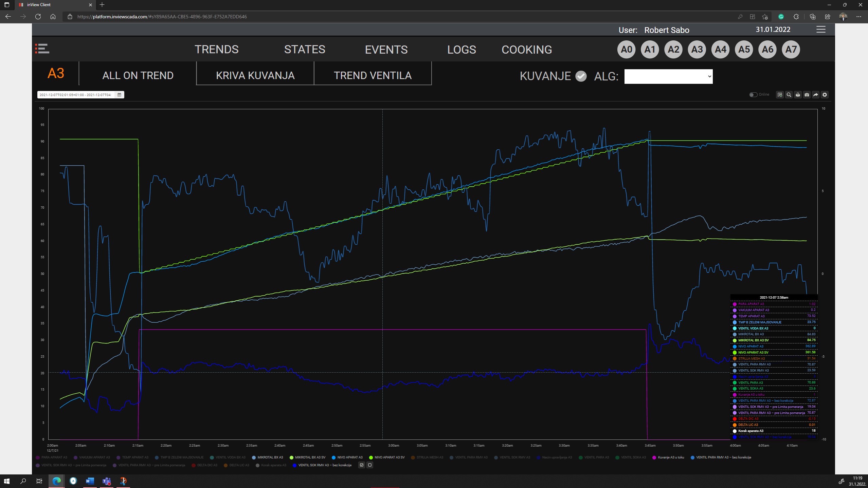868x488 pixels.
Task: Click the deselect-all series icon in the legend
Action: point(370,465)
